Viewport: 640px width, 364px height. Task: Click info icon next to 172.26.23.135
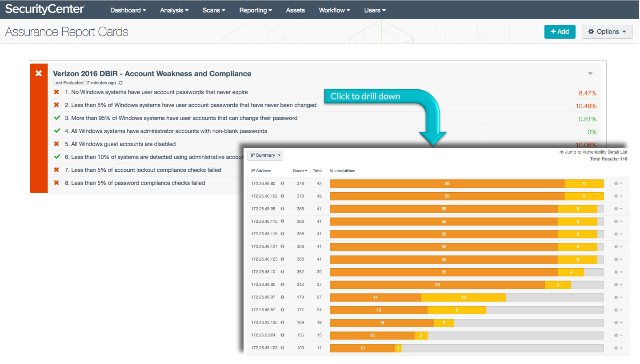(282, 322)
